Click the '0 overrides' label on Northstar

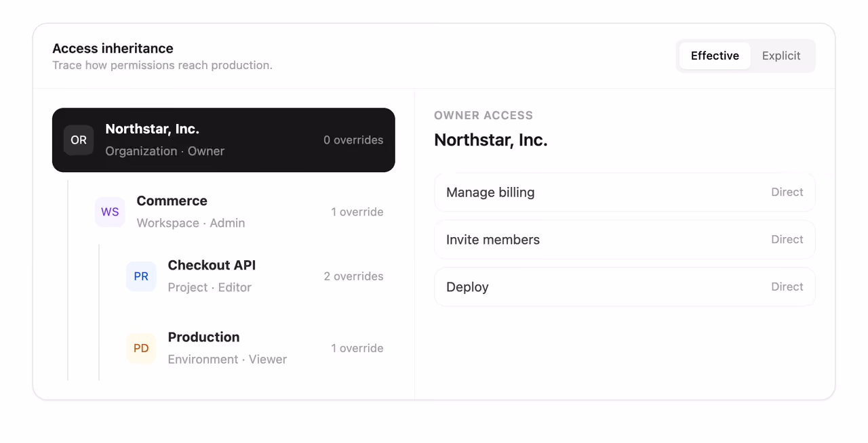point(353,140)
